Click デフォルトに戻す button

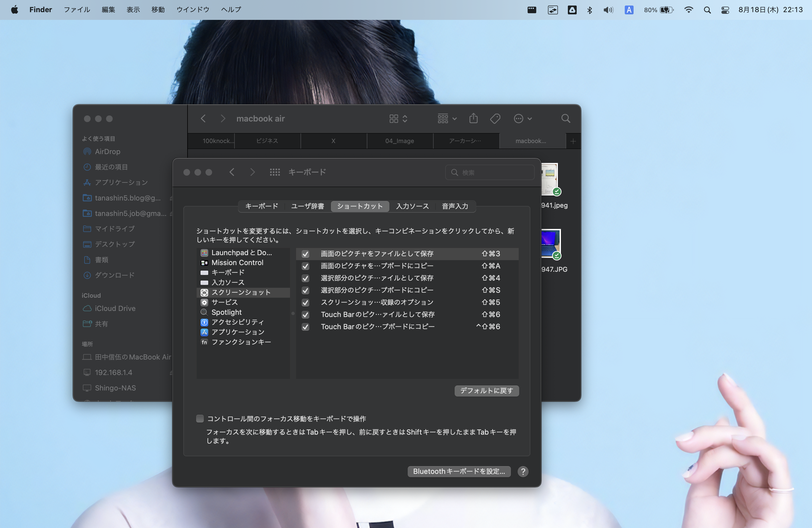pyautogui.click(x=487, y=391)
